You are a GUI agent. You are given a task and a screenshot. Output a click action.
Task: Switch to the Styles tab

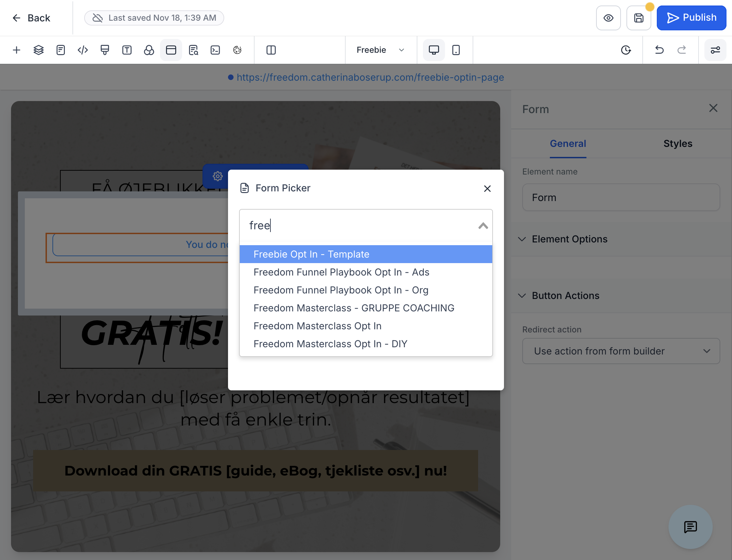pyautogui.click(x=677, y=143)
